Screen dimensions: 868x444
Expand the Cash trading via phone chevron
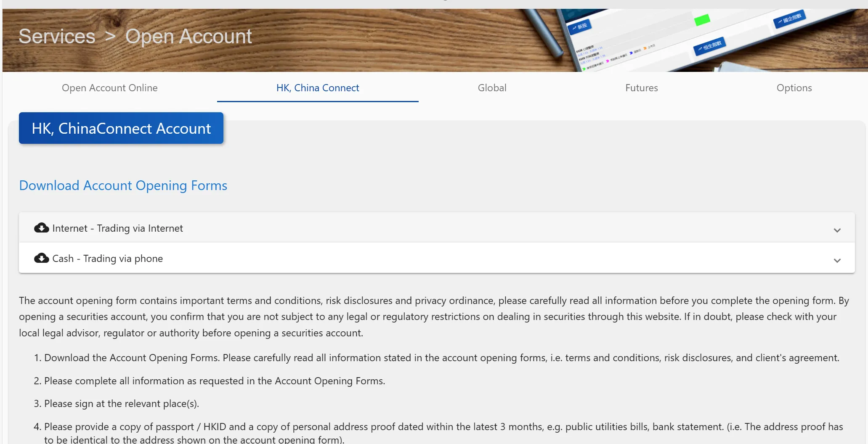click(x=837, y=260)
